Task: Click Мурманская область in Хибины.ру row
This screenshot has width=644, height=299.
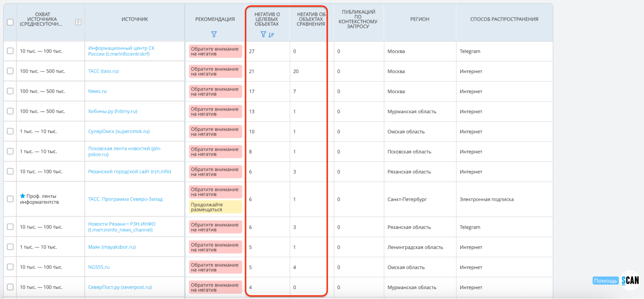Action: (x=412, y=111)
